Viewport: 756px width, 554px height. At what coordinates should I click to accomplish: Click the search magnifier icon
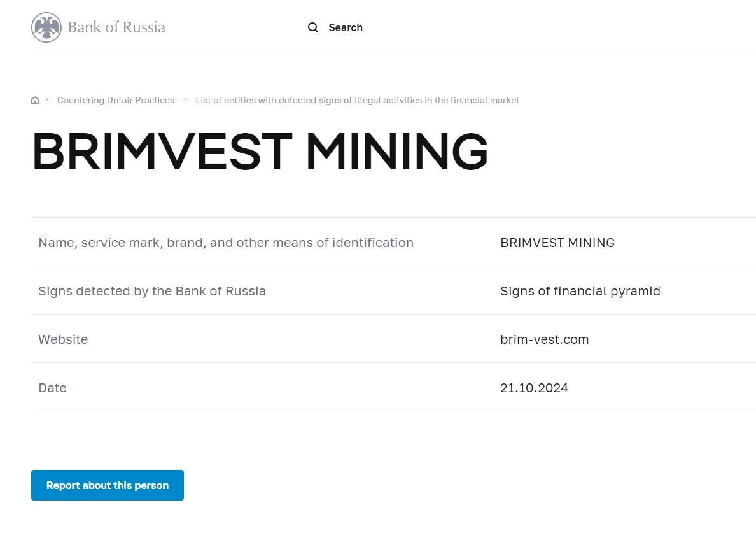click(x=313, y=27)
